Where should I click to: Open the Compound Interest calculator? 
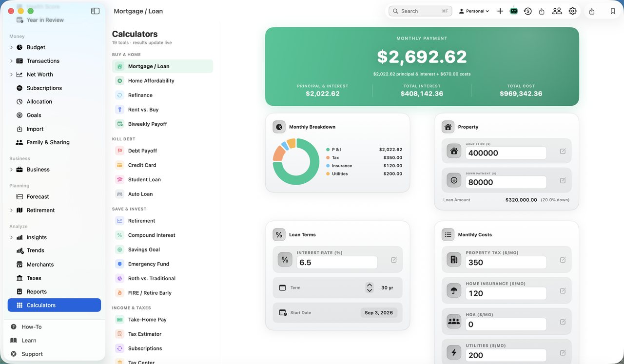162,235
